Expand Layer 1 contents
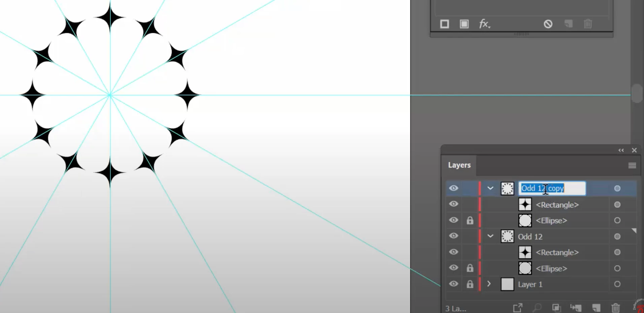644x313 pixels. 489,284
